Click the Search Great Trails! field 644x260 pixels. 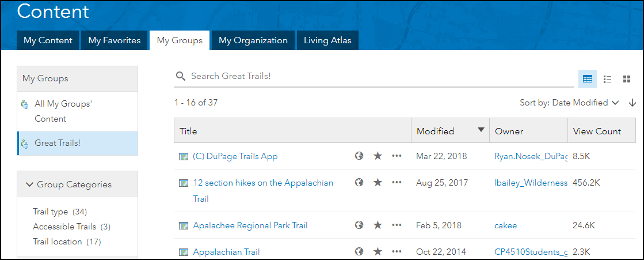(374, 76)
